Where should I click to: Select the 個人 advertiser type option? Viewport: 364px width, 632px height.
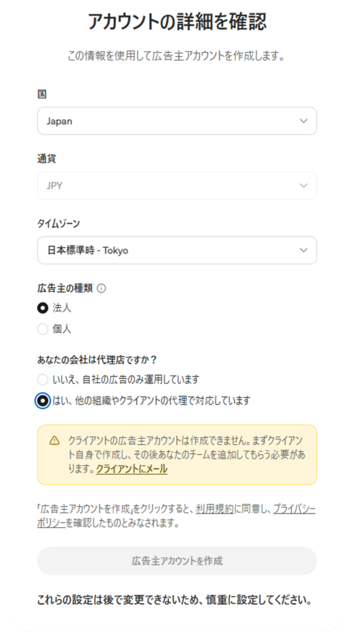(x=43, y=330)
